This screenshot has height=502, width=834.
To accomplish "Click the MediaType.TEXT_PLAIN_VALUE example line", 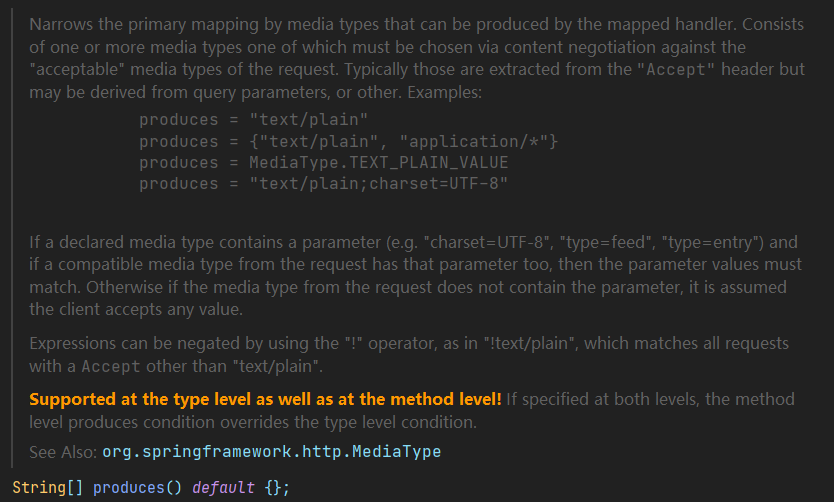I will [x=323, y=162].
